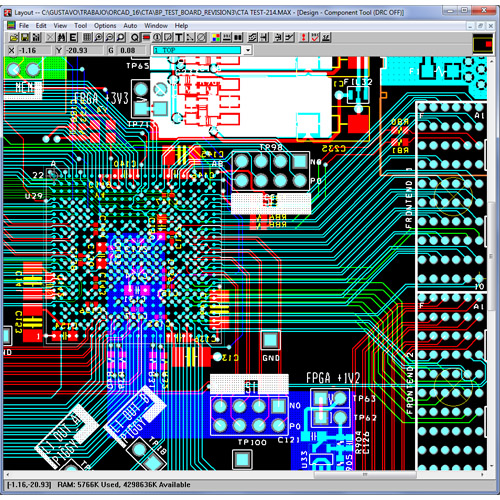Click the board overview thumbnail
The width and height of the screenshot is (500, 500).
(483, 44)
